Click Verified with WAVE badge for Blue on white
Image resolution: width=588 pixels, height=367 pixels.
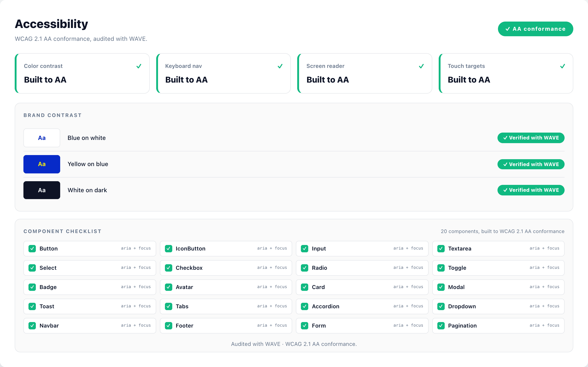[531, 138]
